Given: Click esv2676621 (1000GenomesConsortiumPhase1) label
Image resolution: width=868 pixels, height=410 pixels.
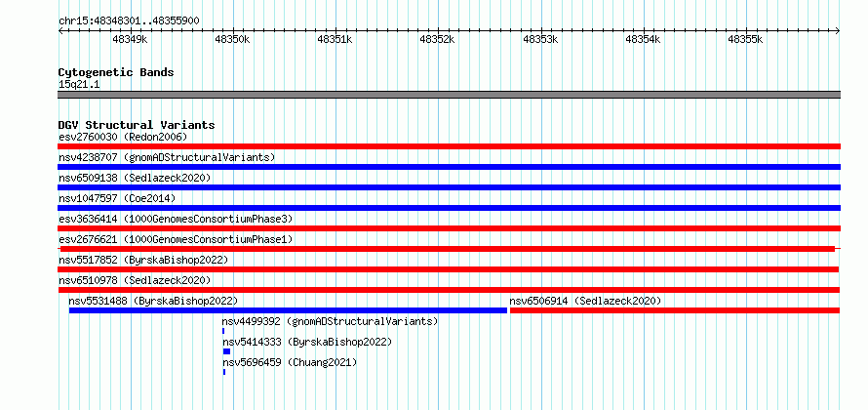Looking at the screenshot, I should (x=176, y=239).
